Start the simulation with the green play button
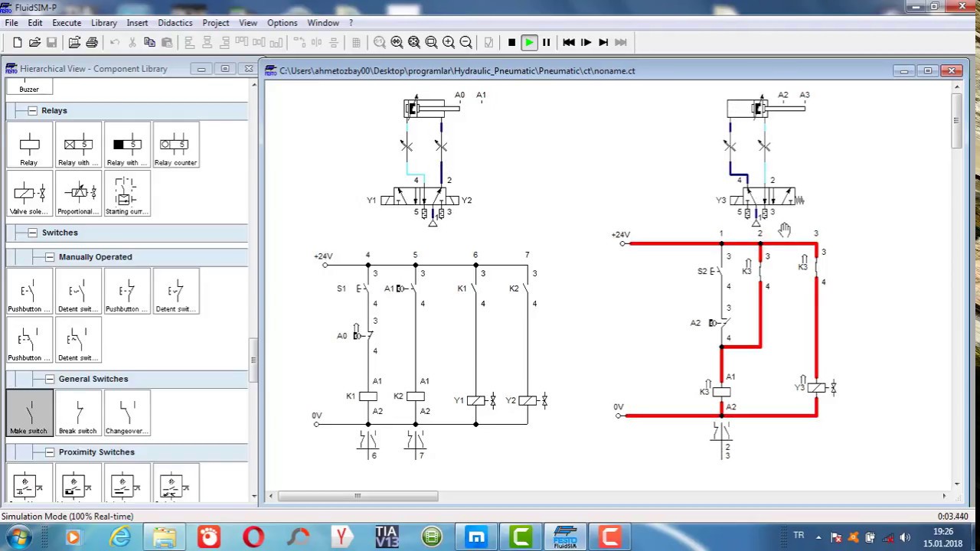The width and height of the screenshot is (980, 551). tap(529, 43)
